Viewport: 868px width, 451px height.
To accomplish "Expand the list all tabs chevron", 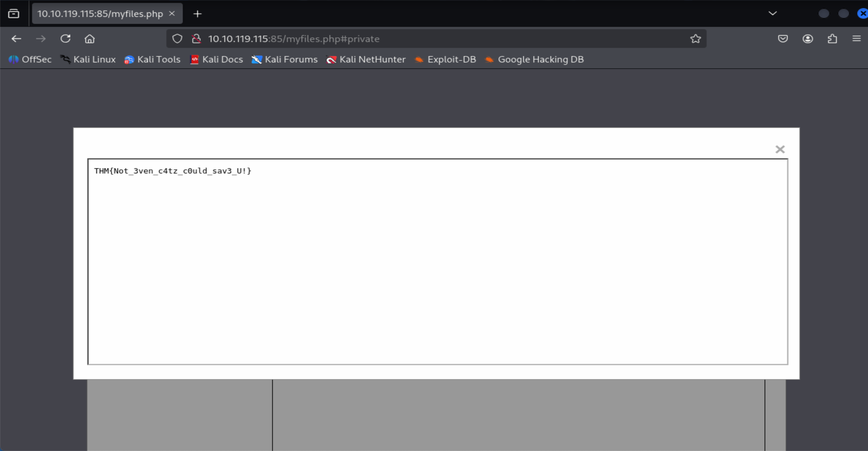I will 773,14.
